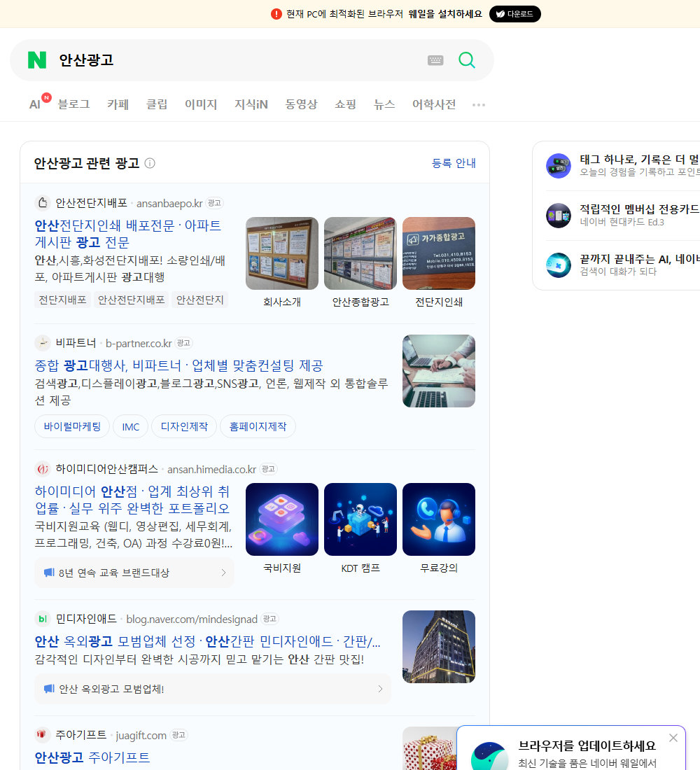
Task: Switch to the 동영상 tab
Action: click(301, 104)
